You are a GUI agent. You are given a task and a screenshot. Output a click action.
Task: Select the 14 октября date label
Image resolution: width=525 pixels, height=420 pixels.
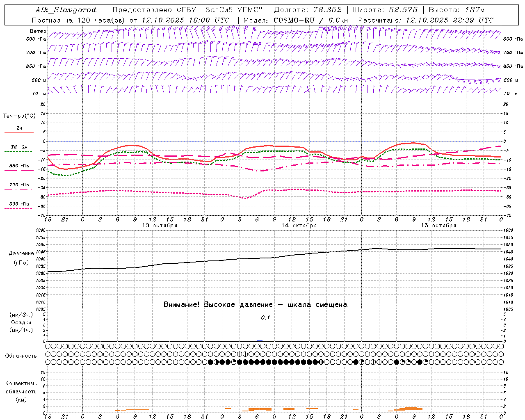[x=299, y=226]
